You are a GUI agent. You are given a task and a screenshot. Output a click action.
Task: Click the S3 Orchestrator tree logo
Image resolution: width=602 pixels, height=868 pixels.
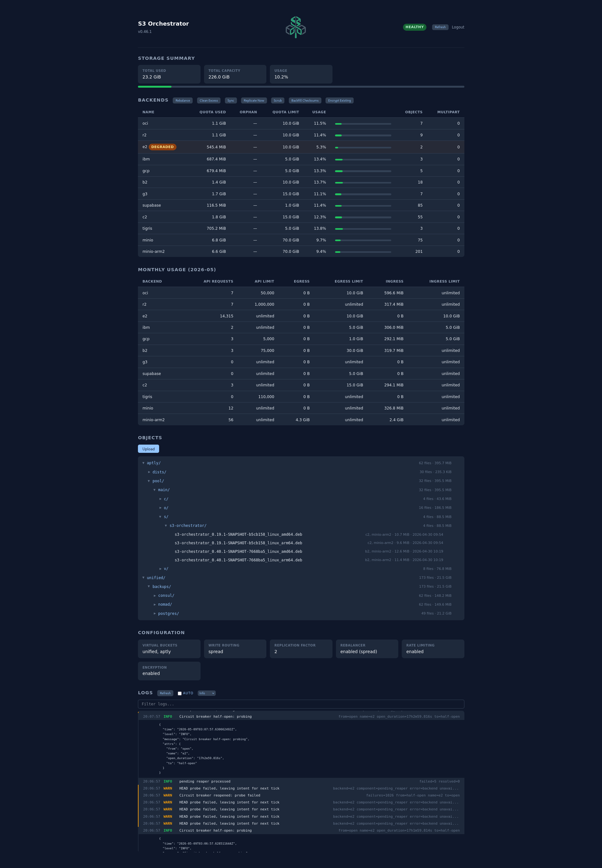click(295, 27)
